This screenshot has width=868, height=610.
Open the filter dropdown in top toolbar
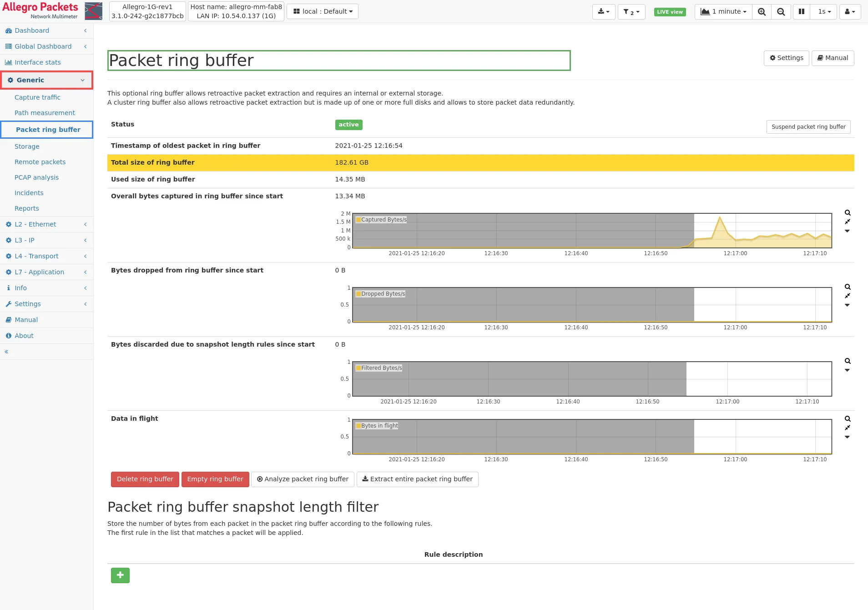point(631,12)
